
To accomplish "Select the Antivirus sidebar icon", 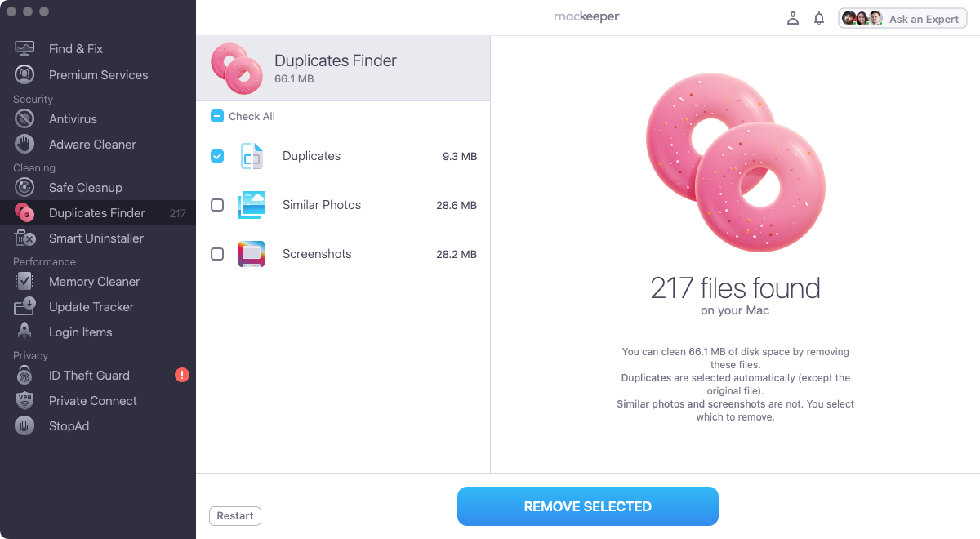I will [x=24, y=119].
